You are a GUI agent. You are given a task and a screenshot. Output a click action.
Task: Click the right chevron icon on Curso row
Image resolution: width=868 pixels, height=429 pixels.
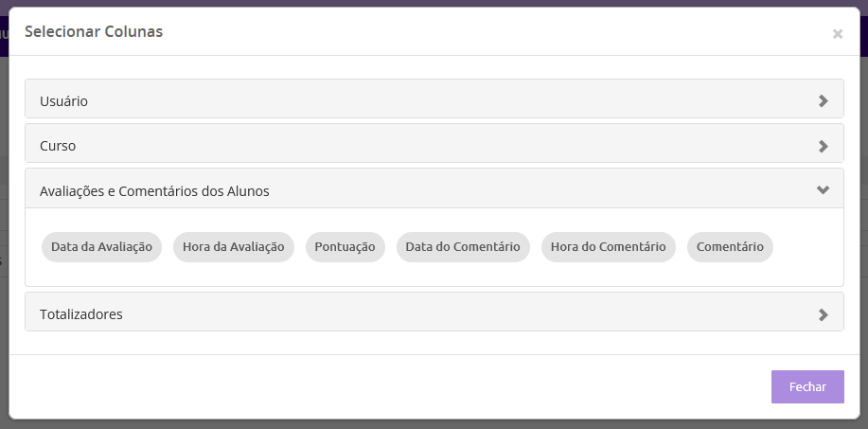click(x=824, y=146)
